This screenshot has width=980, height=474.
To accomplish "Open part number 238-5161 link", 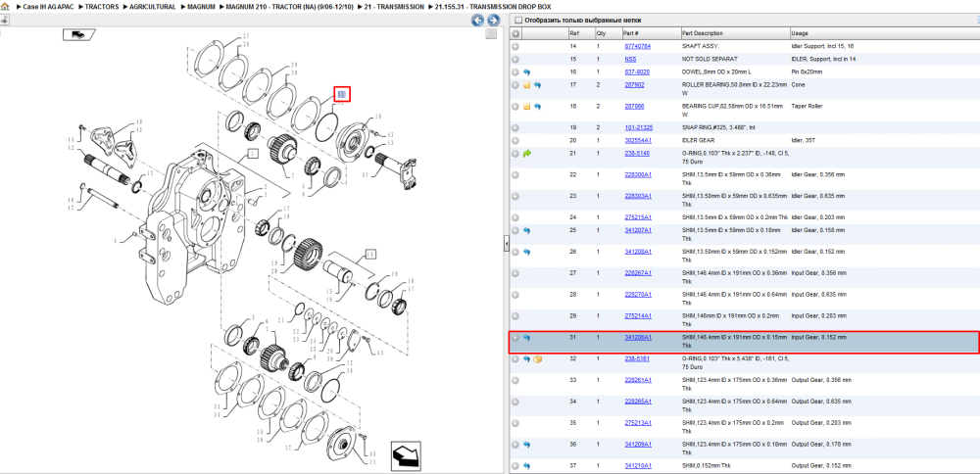I will click(x=636, y=359).
